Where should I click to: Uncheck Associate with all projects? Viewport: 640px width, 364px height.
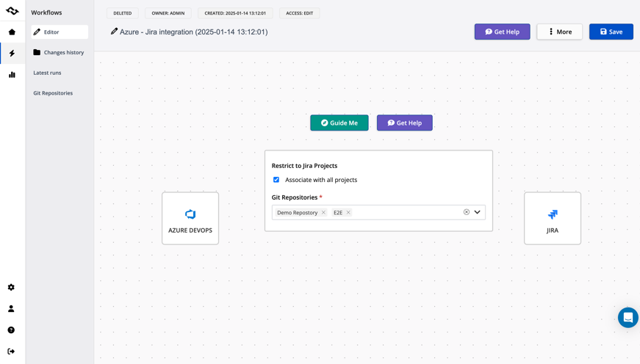click(x=276, y=180)
